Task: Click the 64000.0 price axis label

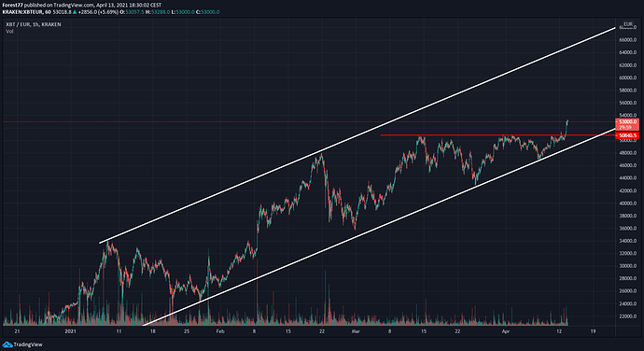Action: pyautogui.click(x=627, y=52)
